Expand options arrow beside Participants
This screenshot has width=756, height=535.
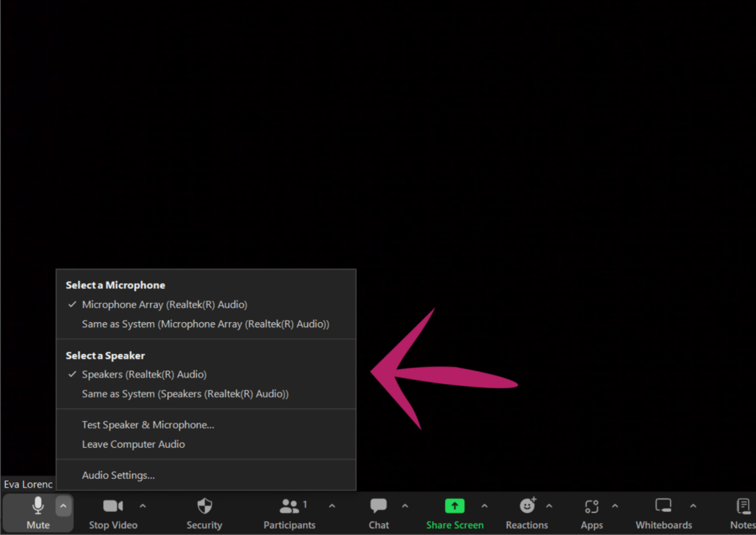pos(331,506)
